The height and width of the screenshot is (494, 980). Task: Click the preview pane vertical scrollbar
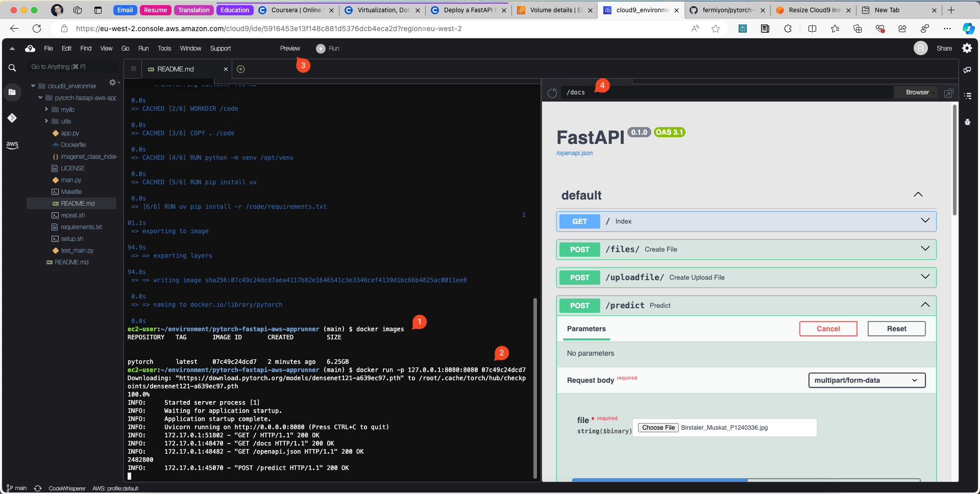[954, 159]
